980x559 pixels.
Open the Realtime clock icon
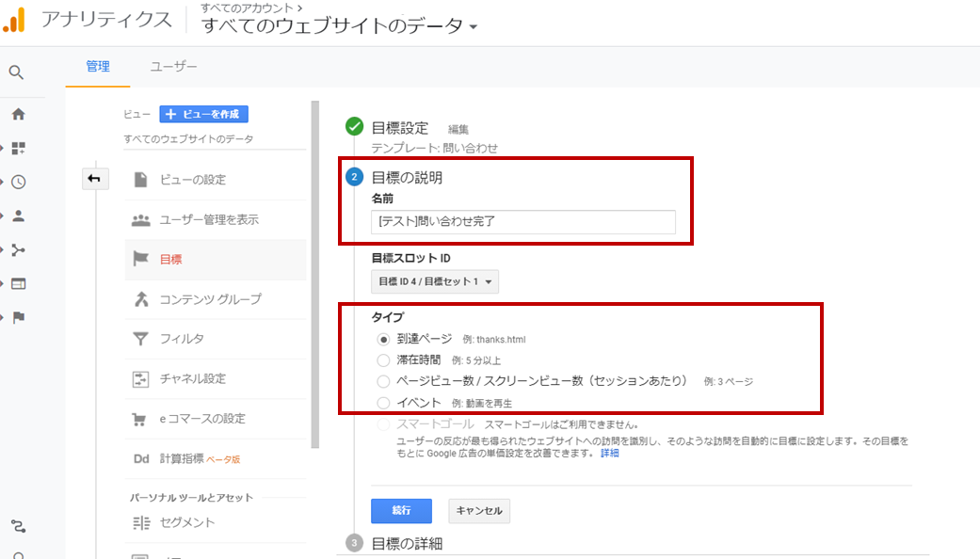(18, 182)
